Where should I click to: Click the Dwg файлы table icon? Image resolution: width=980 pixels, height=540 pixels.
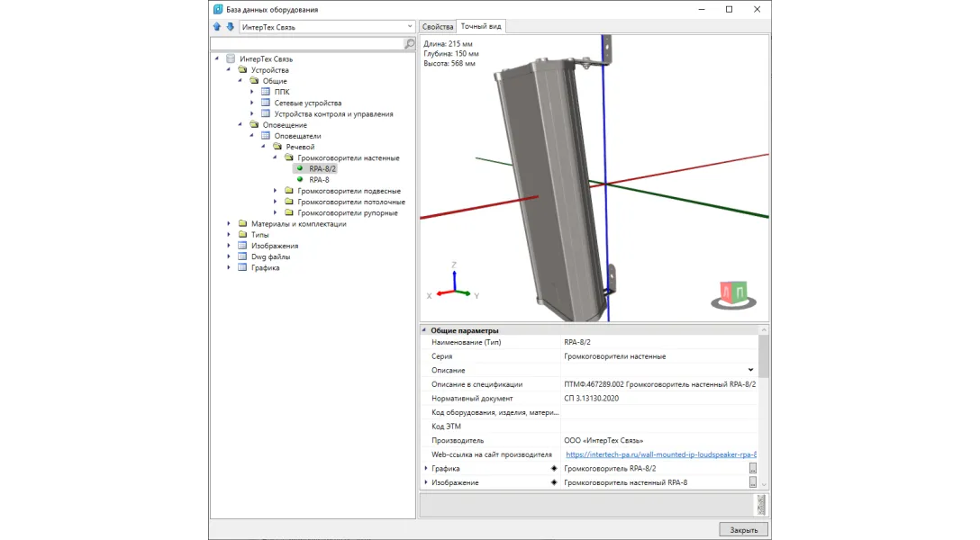coord(242,256)
